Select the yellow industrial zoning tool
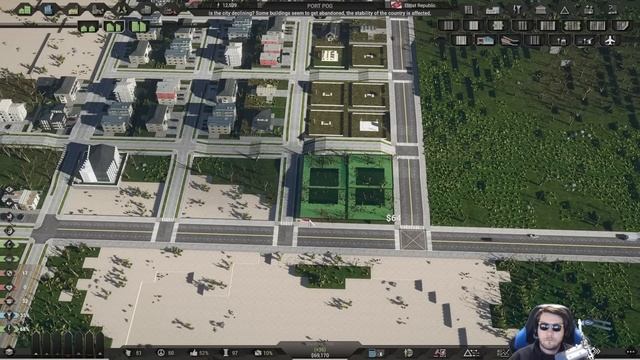 pos(73,9)
